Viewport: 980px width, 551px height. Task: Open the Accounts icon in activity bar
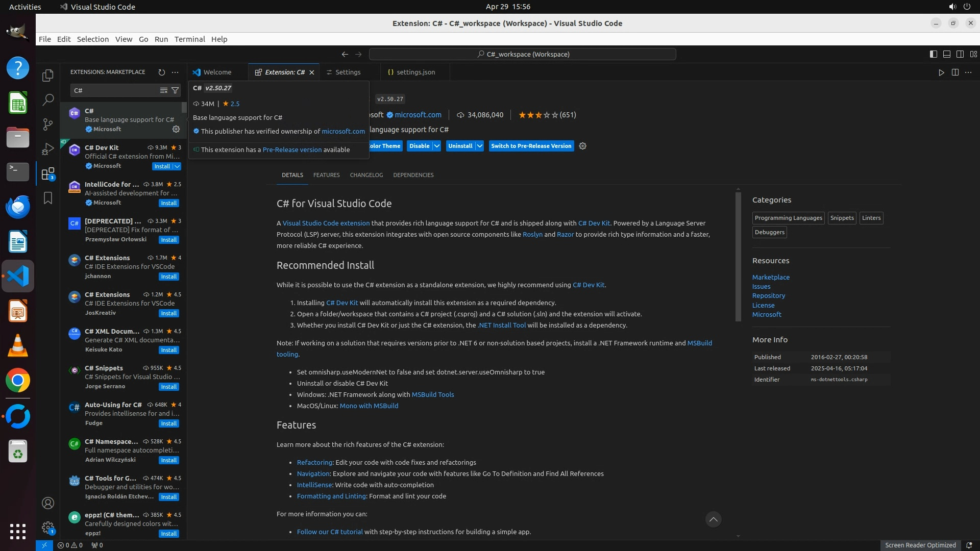pyautogui.click(x=48, y=504)
